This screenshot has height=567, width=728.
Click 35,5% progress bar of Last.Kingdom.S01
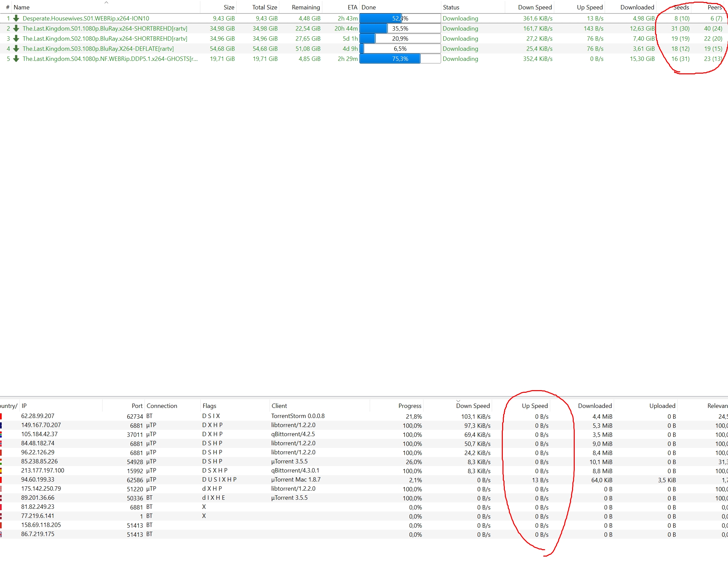click(x=400, y=29)
